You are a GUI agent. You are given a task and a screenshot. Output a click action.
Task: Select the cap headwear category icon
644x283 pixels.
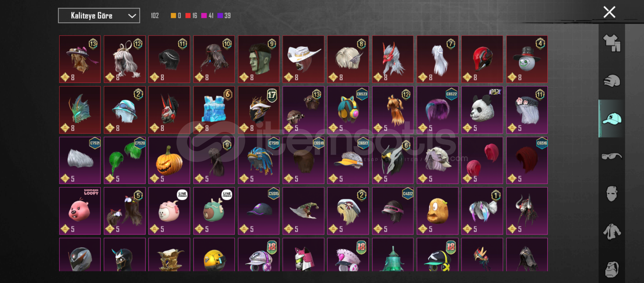coord(612,119)
